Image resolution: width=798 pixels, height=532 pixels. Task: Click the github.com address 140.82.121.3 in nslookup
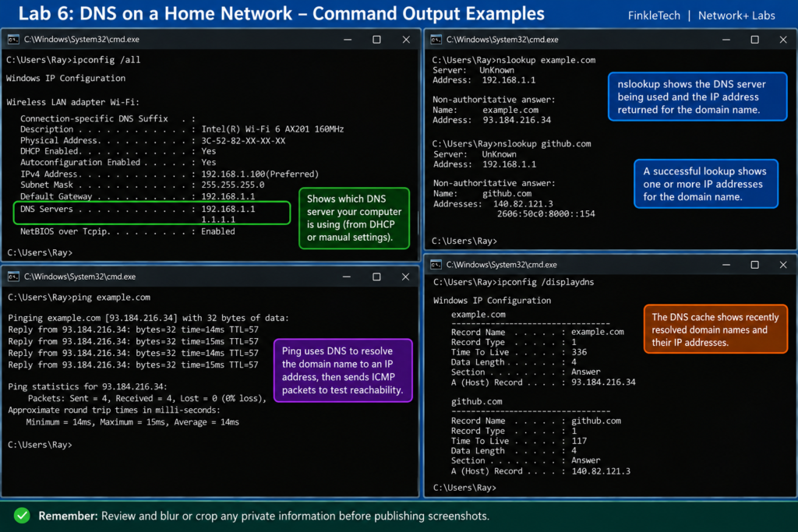523,203
